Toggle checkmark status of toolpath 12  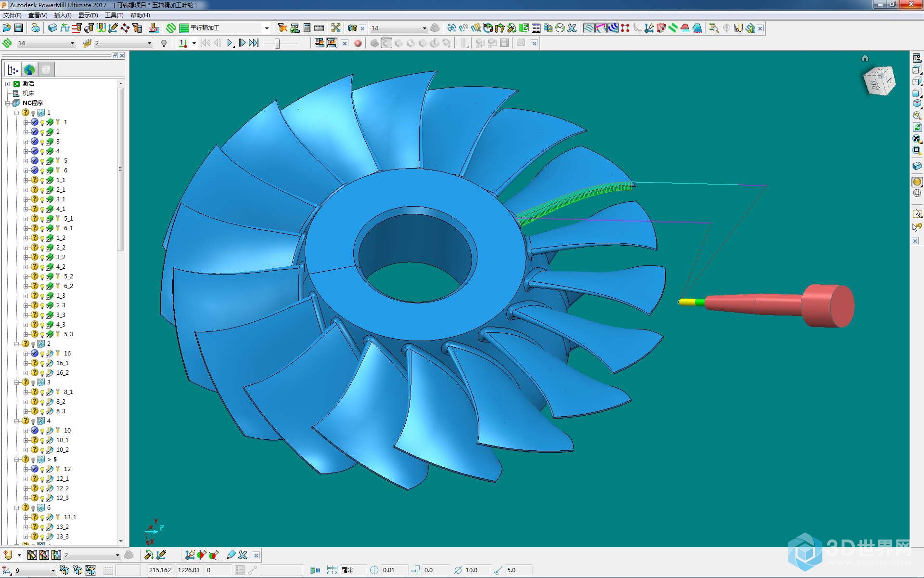point(35,469)
